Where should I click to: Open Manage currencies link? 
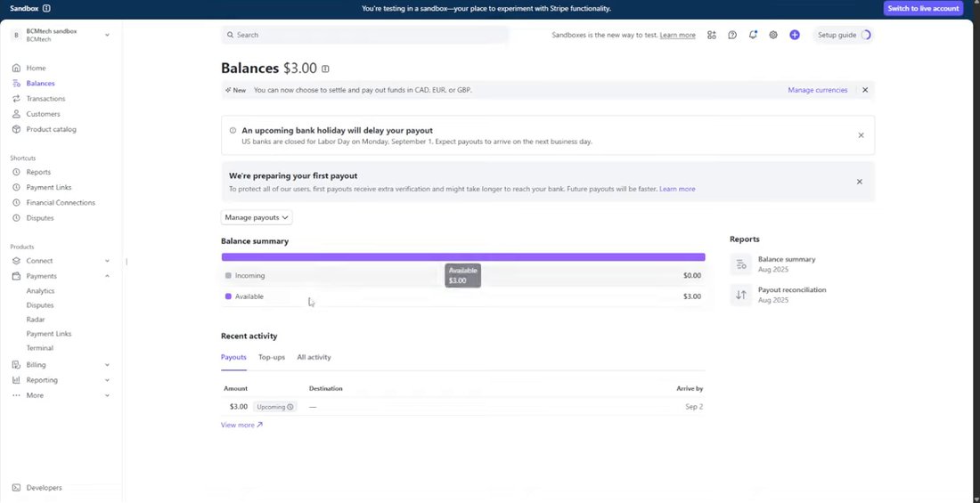818,90
